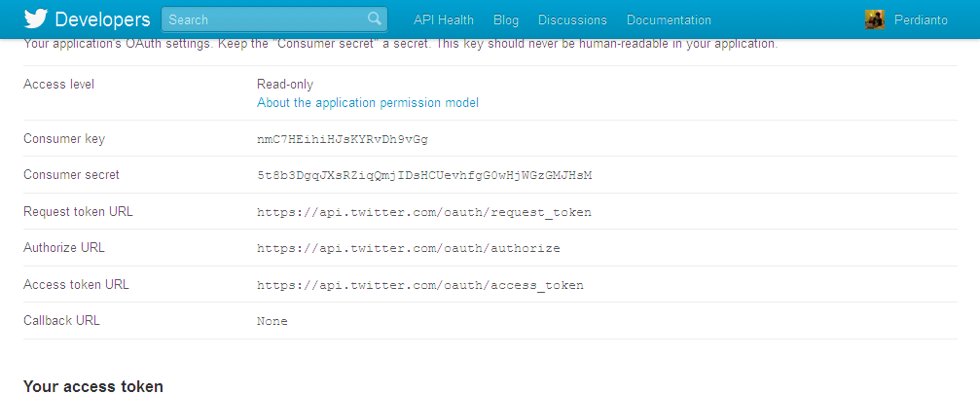Select the access_token URL value
Image resolution: width=980 pixels, height=394 pixels.
point(420,285)
